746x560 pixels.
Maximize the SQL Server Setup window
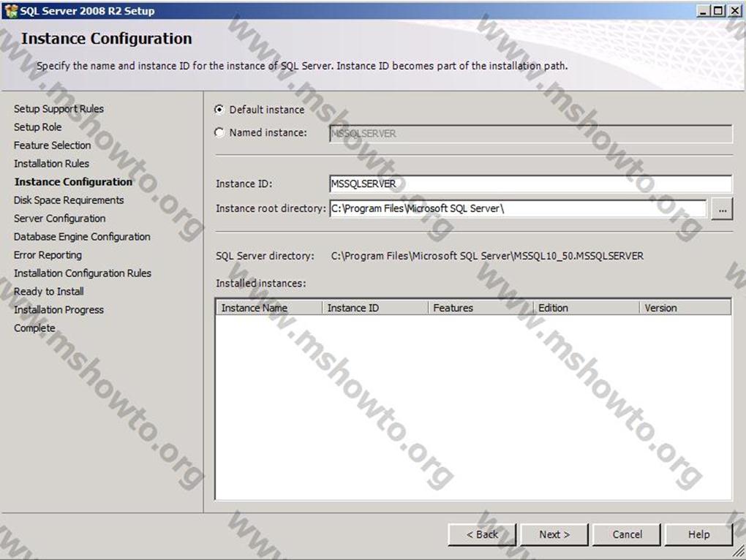point(718,10)
